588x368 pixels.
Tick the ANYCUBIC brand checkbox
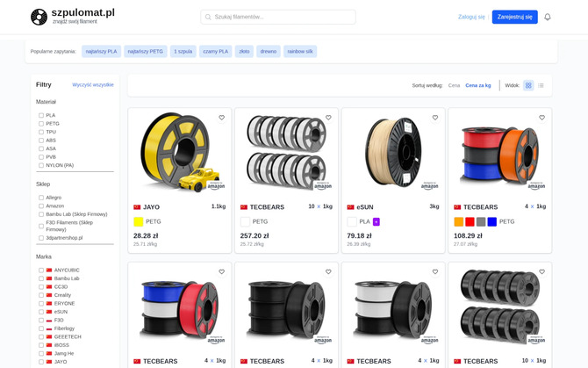41,271
